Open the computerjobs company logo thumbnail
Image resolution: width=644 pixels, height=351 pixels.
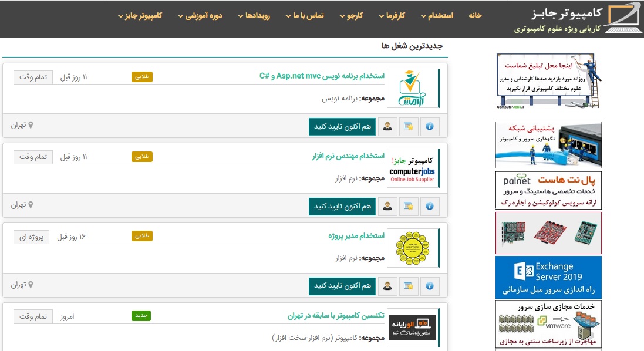412,168
